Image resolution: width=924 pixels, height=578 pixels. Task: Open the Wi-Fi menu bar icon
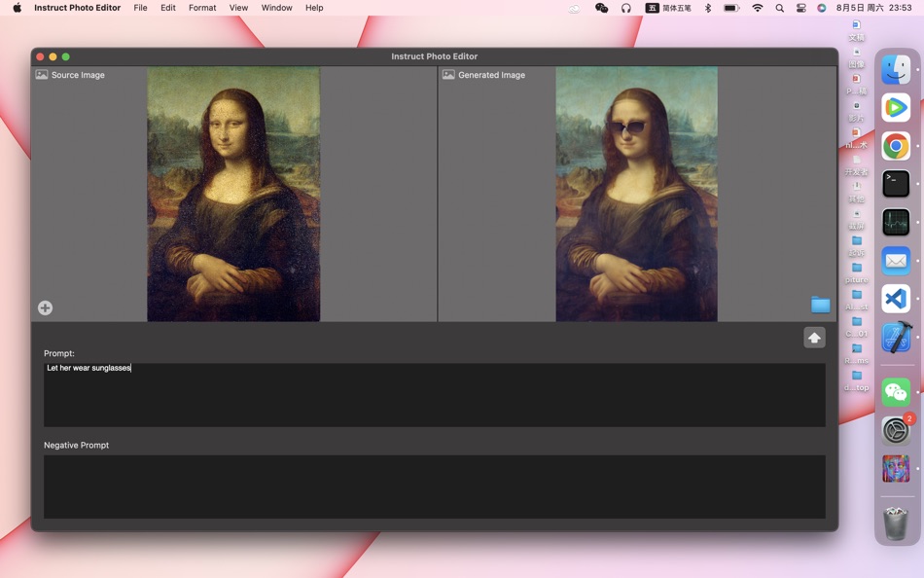[x=758, y=8]
